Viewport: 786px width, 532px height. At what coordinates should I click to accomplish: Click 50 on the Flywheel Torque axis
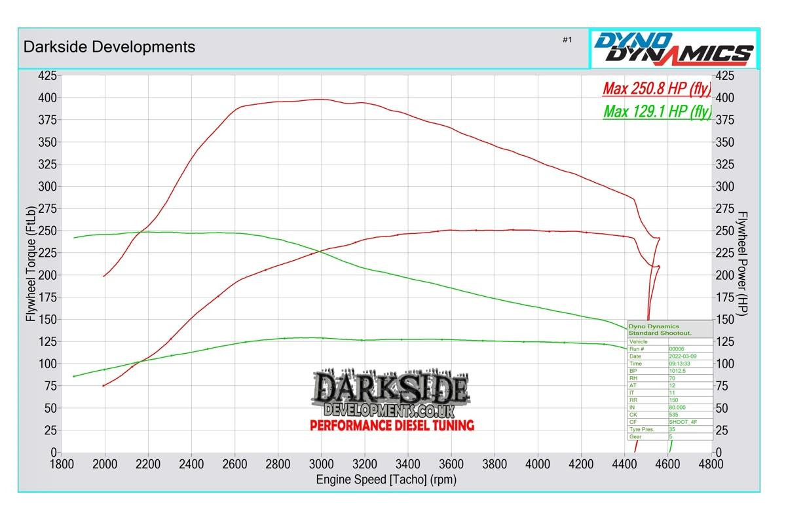[51, 408]
